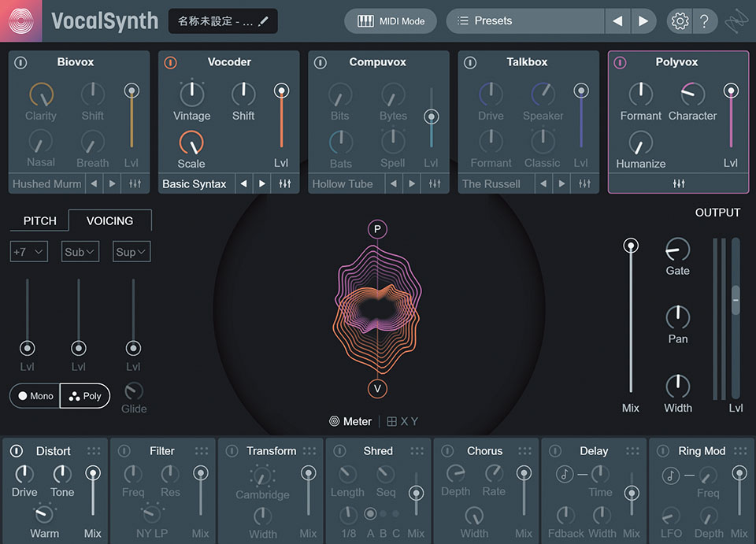This screenshot has height=544, width=756.
Task: Open the Sub voicing dropdown
Action: pyautogui.click(x=80, y=251)
